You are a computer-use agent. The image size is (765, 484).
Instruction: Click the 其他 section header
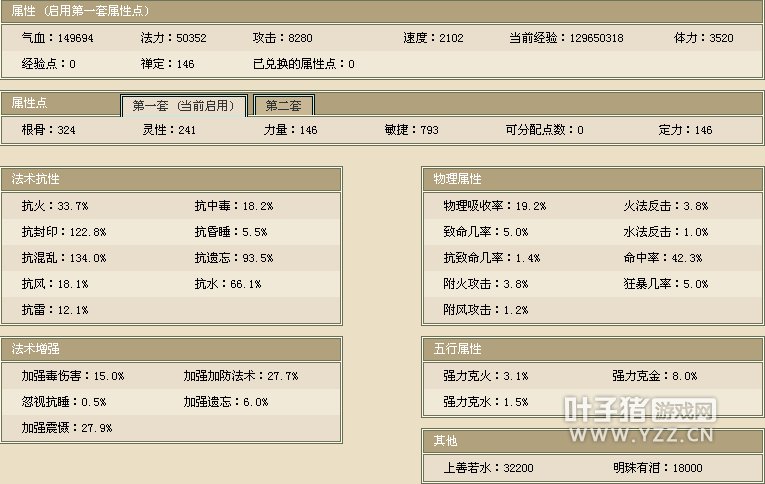[x=445, y=441]
